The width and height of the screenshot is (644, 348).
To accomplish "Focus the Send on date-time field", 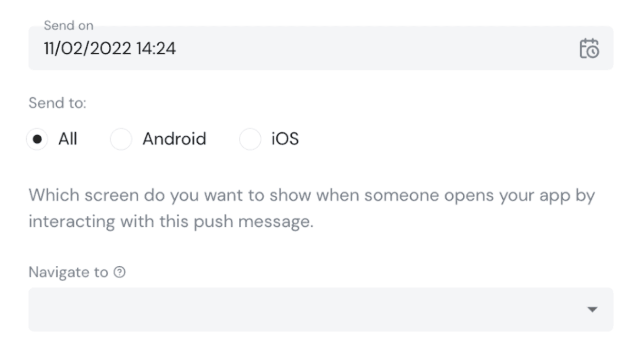I will [x=321, y=48].
